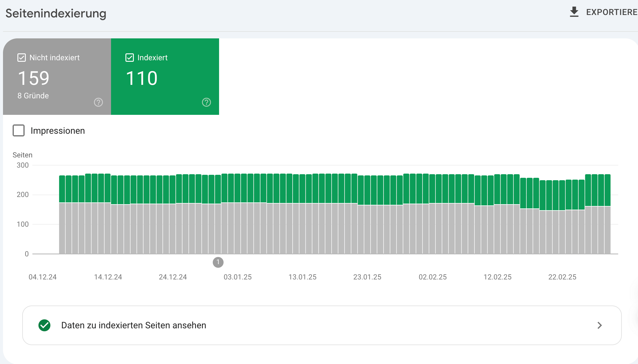The height and width of the screenshot is (364, 638).
Task: Click the 8 Gründe text
Action: 33,96
